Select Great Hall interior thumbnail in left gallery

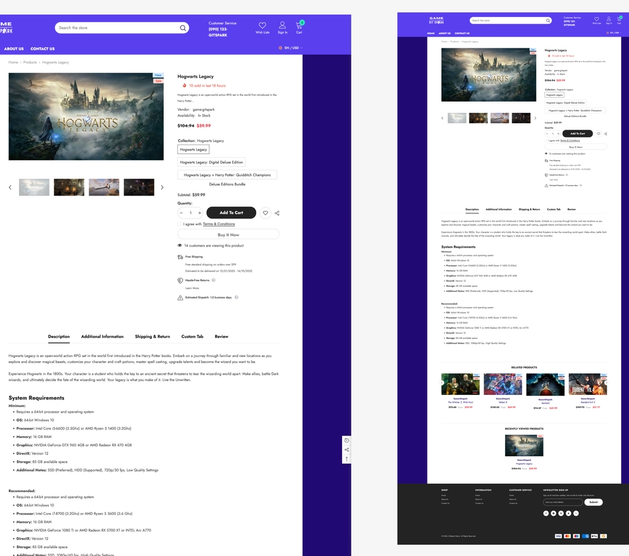pos(69,187)
